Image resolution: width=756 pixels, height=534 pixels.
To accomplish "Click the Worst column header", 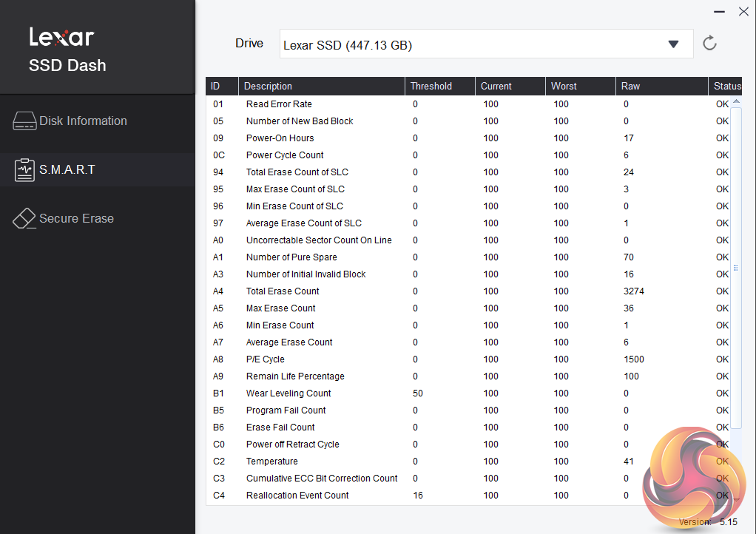I will pyautogui.click(x=581, y=87).
